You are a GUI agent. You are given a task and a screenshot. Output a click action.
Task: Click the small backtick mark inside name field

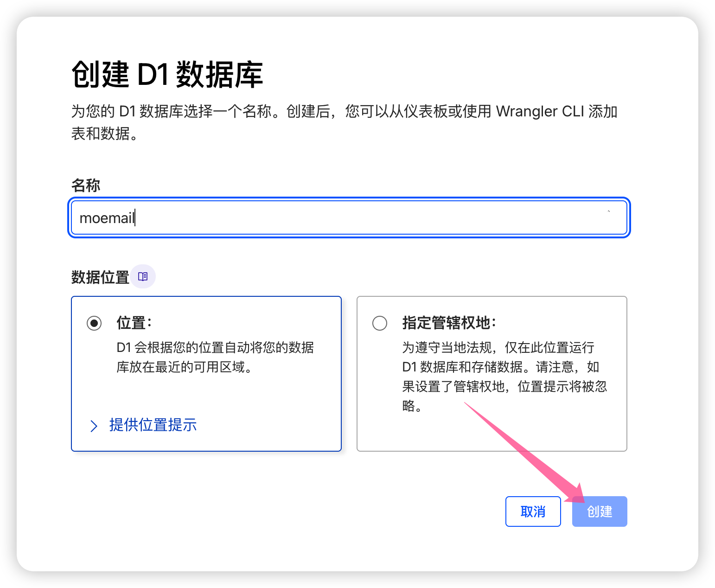[x=609, y=211]
